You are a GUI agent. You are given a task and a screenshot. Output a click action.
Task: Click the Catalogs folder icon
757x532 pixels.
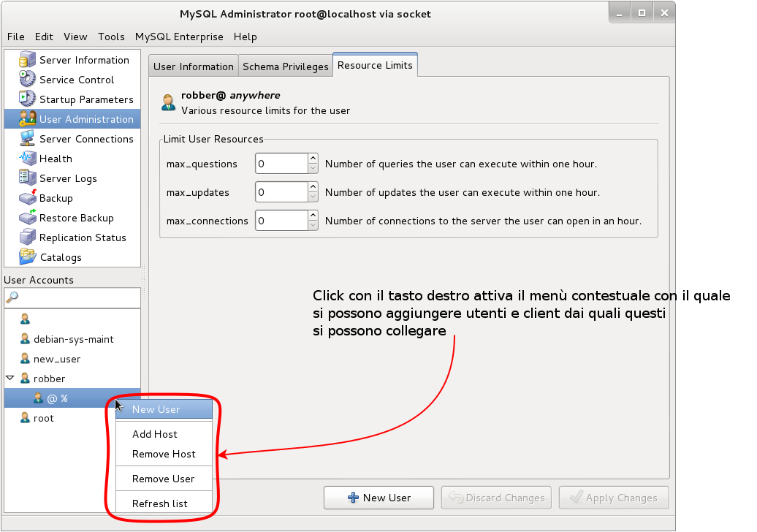point(27,256)
